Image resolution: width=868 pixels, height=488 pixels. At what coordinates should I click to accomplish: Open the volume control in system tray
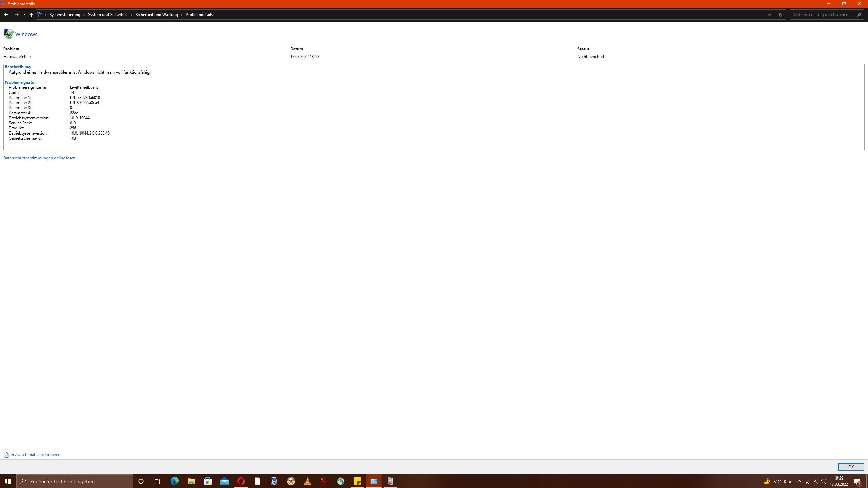tap(824, 481)
